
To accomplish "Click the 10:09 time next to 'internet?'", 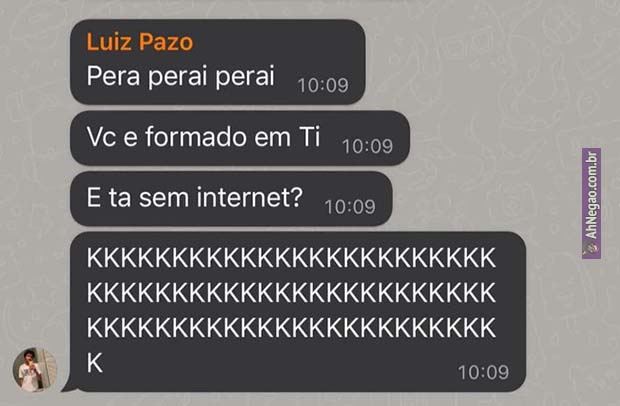I will pyautogui.click(x=350, y=207).
